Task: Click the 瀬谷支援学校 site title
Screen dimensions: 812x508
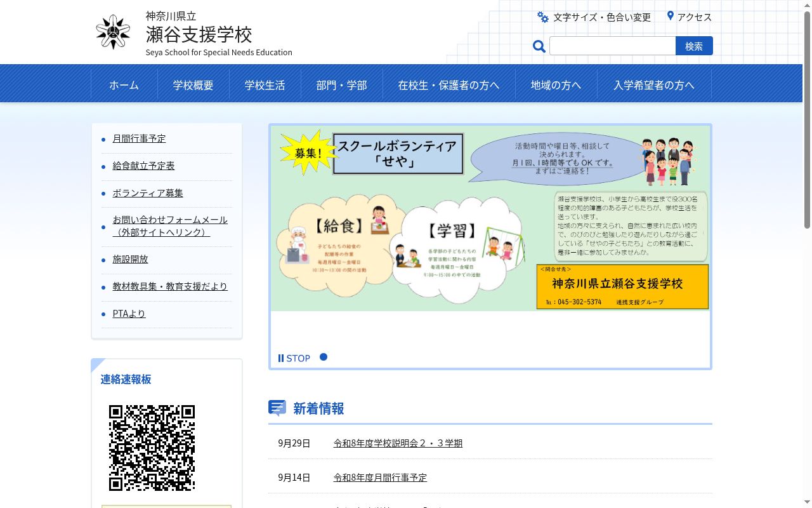Action: [x=199, y=34]
